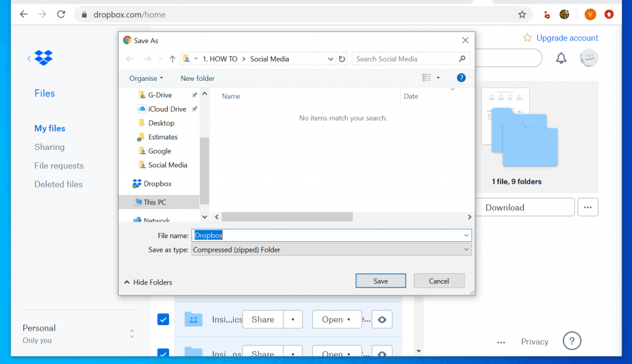Screen dimensions: 632x364
Task: Bookmark this page with the star icon
Action: pyautogui.click(x=522, y=15)
